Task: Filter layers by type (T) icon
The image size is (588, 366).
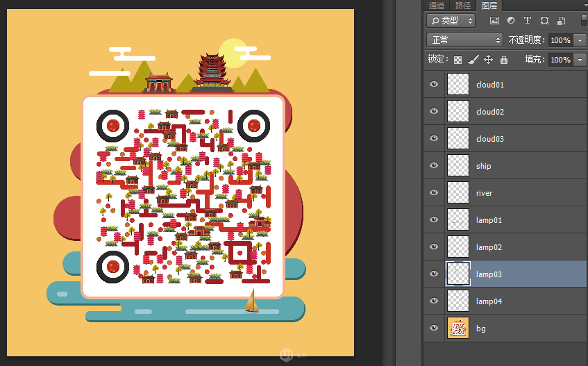Action: click(x=527, y=21)
